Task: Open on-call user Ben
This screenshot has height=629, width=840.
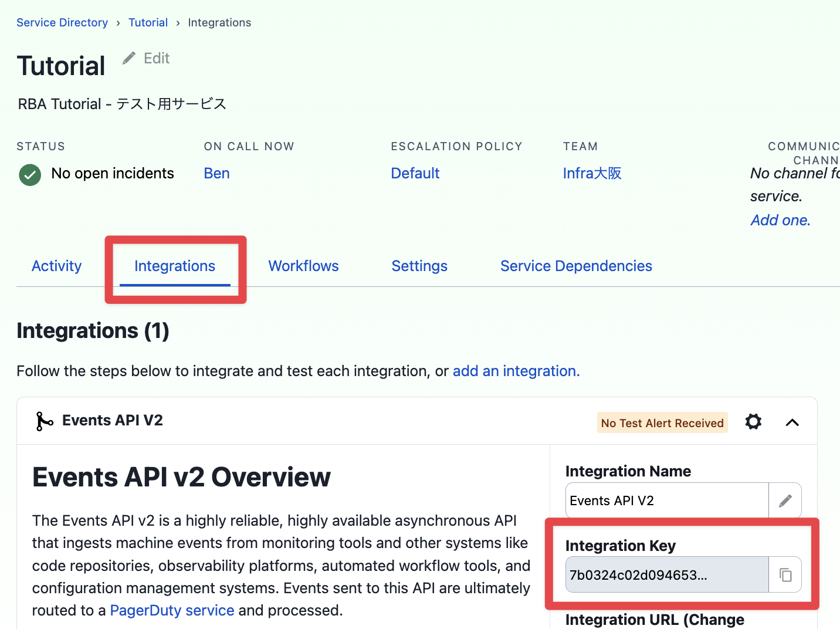Action: [x=216, y=173]
